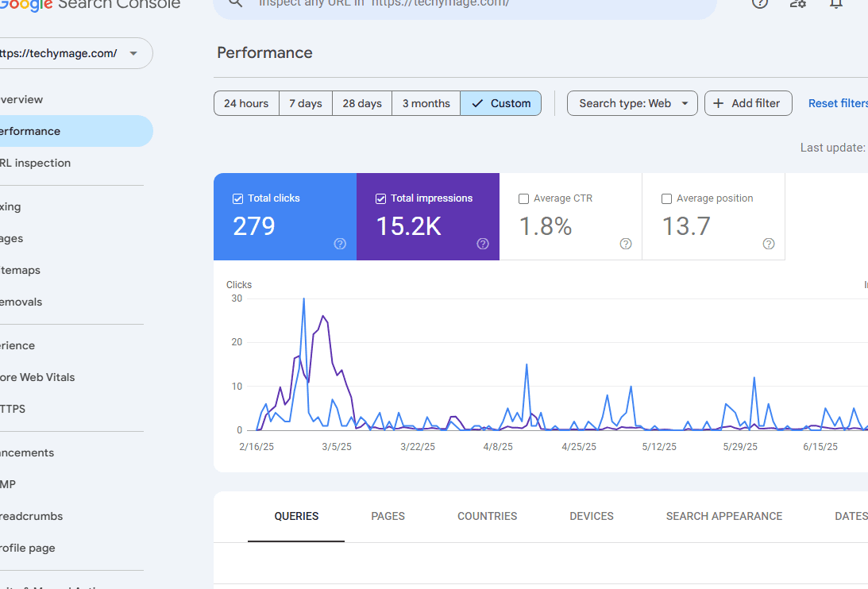Viewport: 868px width, 589px height.
Task: Expand the techymage.com property selector dropdown
Action: [133, 53]
